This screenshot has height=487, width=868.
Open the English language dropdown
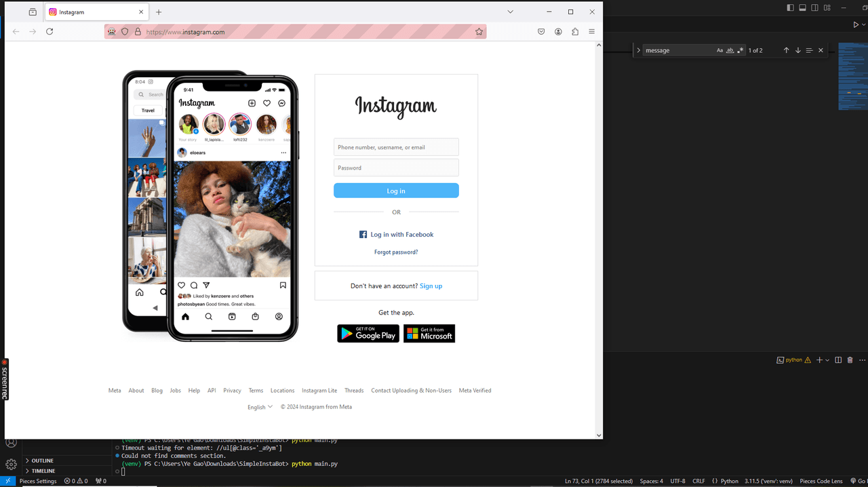pyautogui.click(x=260, y=407)
